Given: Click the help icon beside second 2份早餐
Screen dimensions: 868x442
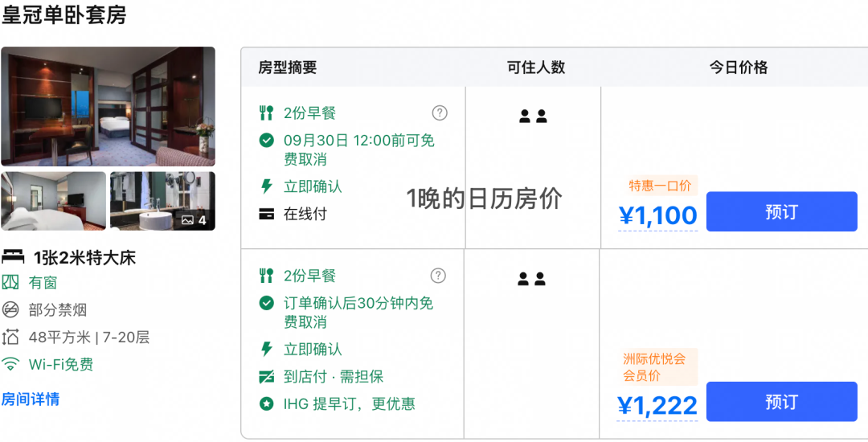Looking at the screenshot, I should pyautogui.click(x=439, y=276).
